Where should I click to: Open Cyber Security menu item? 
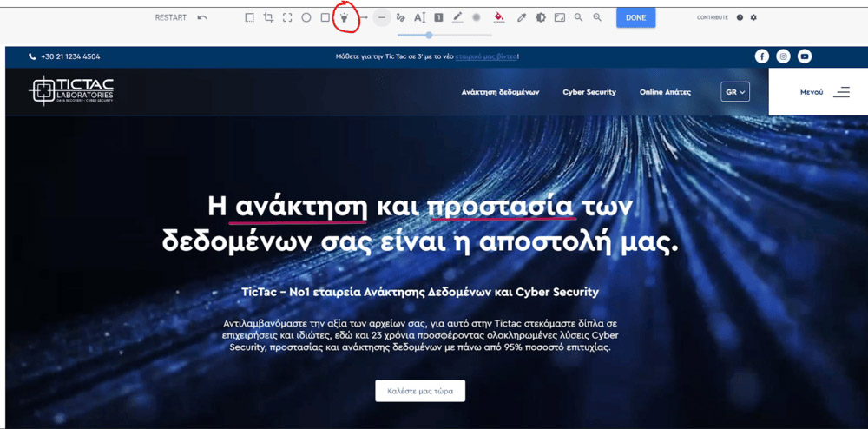click(589, 92)
